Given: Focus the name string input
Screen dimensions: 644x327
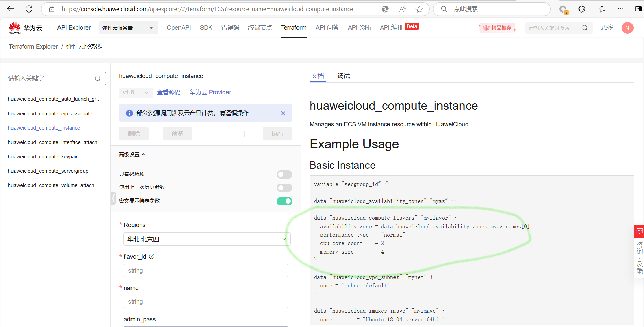Looking at the screenshot, I should pyautogui.click(x=206, y=302).
